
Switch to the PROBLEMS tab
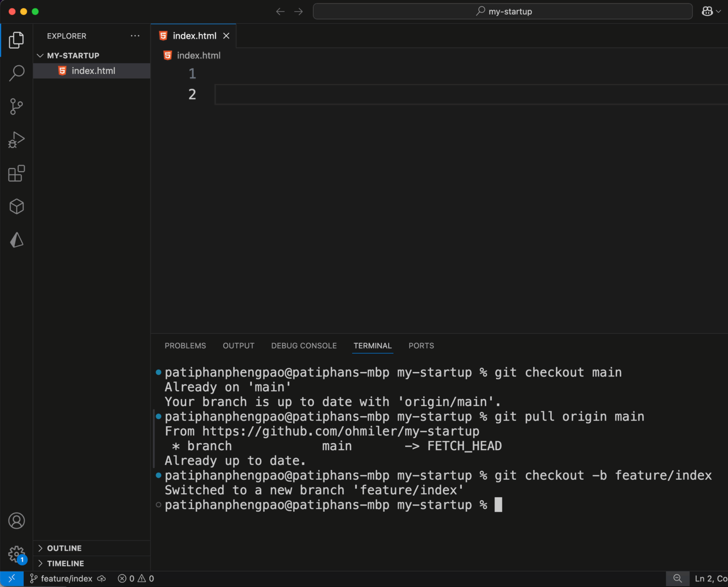coord(185,346)
